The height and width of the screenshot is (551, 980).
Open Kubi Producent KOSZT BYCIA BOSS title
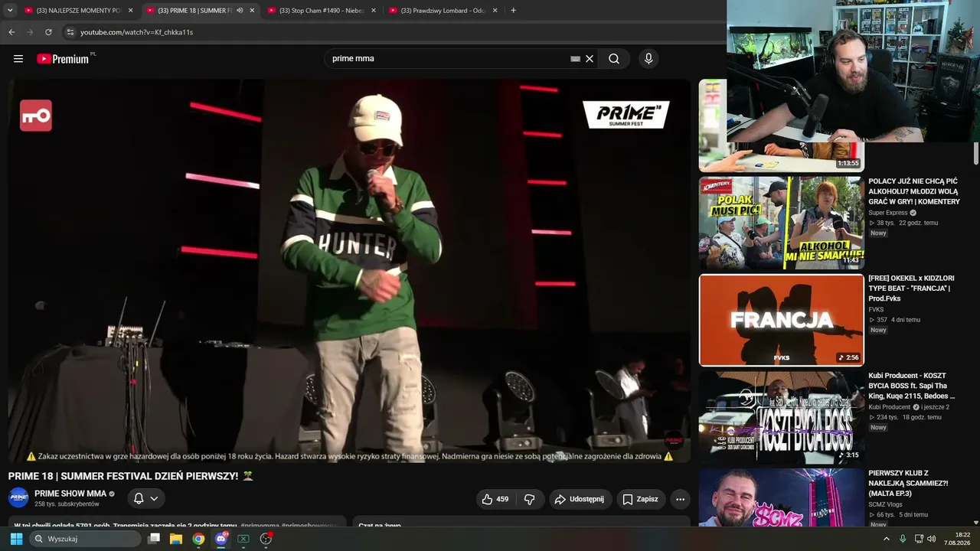pyautogui.click(x=911, y=386)
